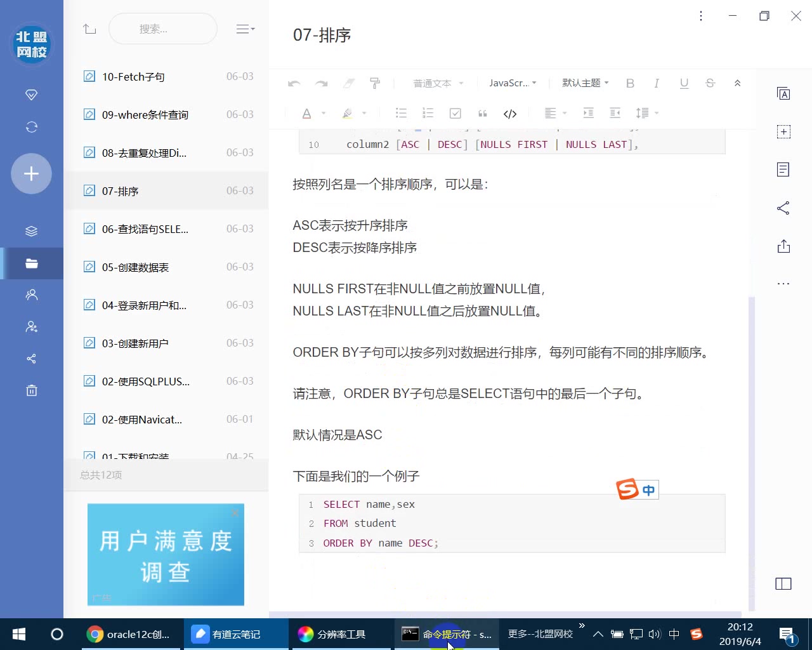812x650 pixels.
Task: Toggle bold formatting
Action: pyautogui.click(x=630, y=83)
